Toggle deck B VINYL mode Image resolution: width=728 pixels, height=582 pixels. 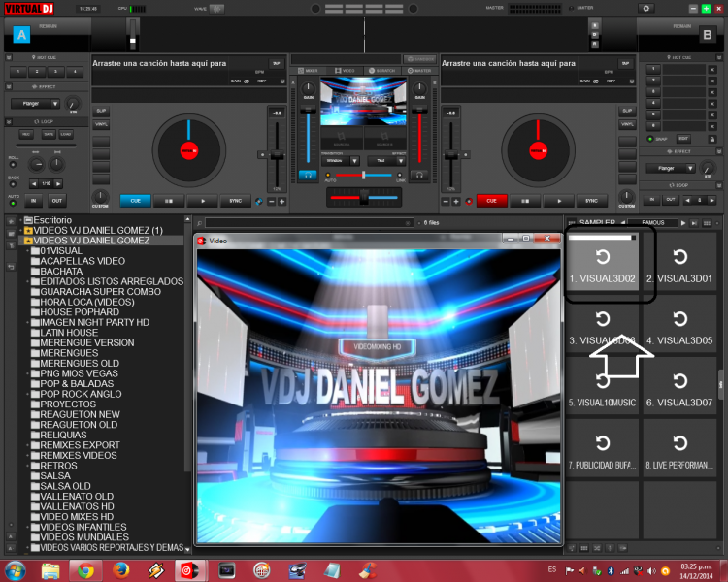[627, 124]
